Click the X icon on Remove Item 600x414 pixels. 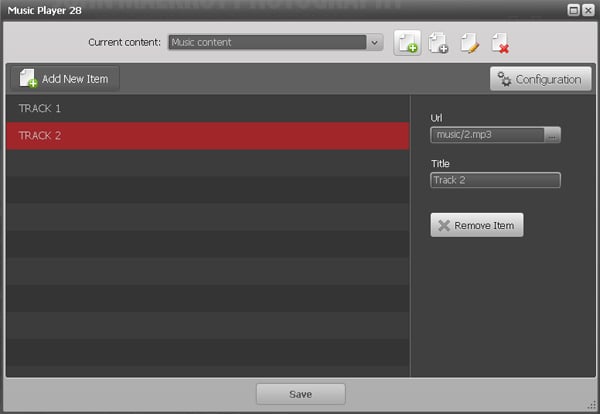(442, 226)
